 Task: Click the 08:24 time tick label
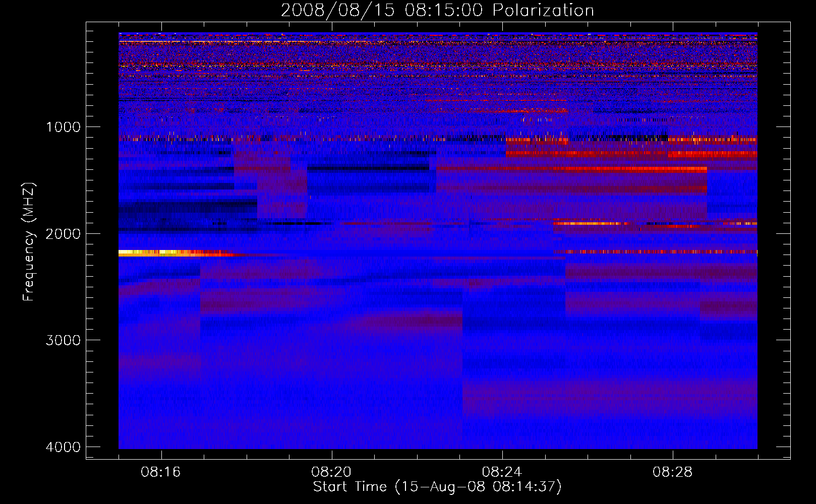(502, 472)
